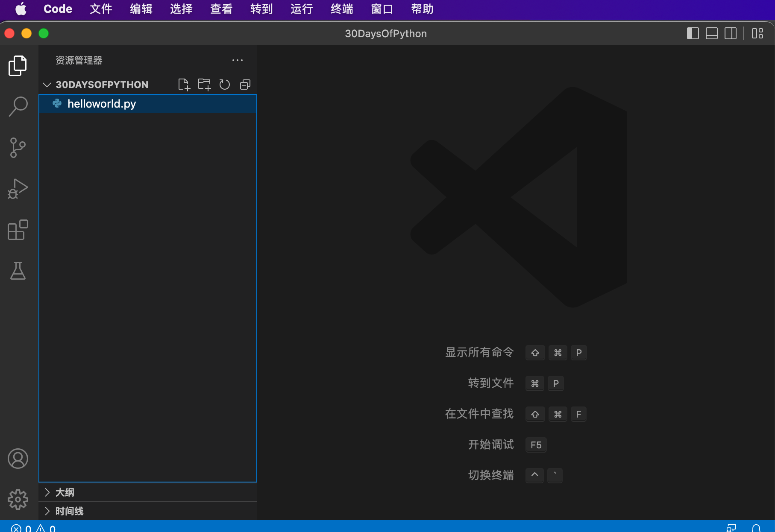Screen dimensions: 775x532
Task: Click 开始调试 shortcut hint
Action: [491, 444]
